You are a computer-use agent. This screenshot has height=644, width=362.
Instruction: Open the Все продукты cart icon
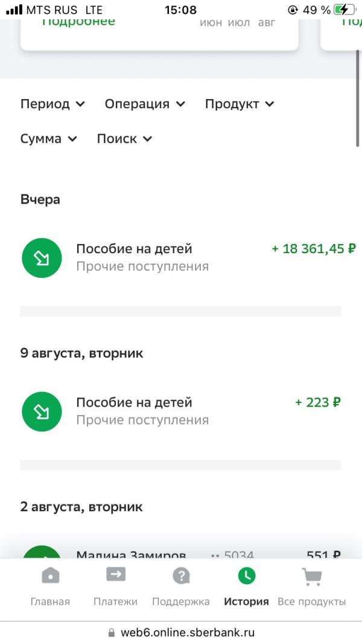coord(311,577)
